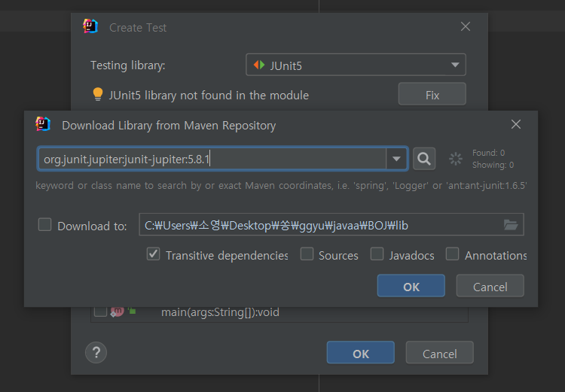Enable the Javadocs checkbox

pos(377,254)
